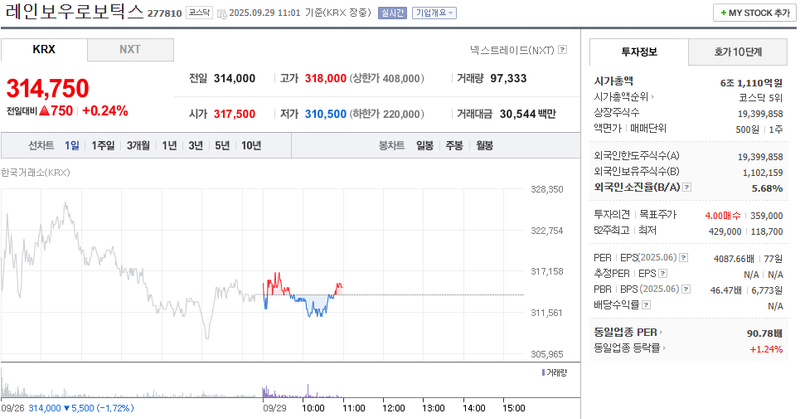Show 주봉 candlestick chart

(454, 146)
